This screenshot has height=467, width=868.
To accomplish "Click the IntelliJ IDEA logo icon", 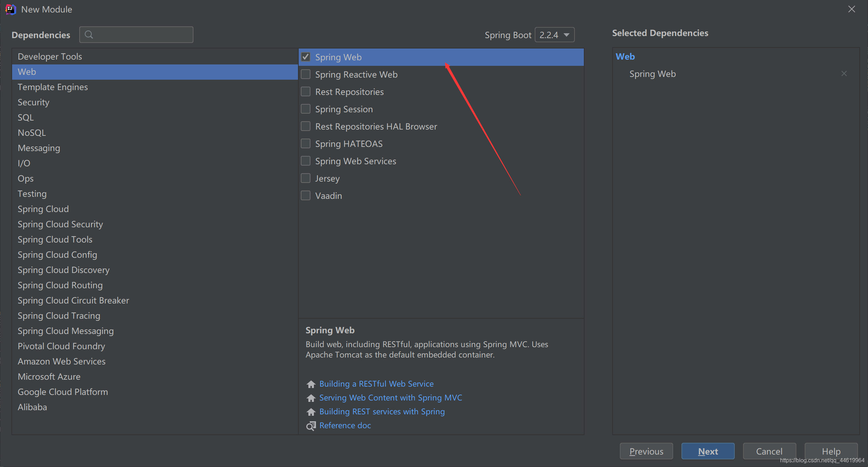I will (10, 9).
